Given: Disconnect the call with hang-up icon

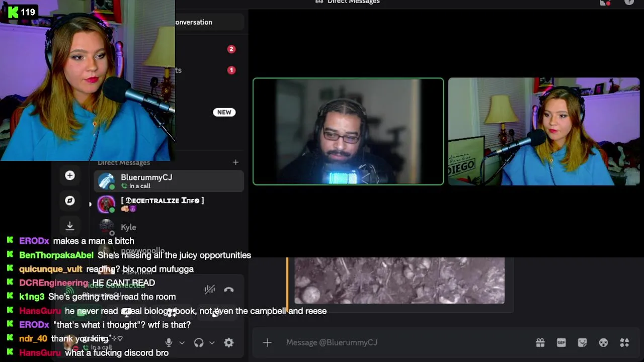Looking at the screenshot, I should pyautogui.click(x=229, y=290).
